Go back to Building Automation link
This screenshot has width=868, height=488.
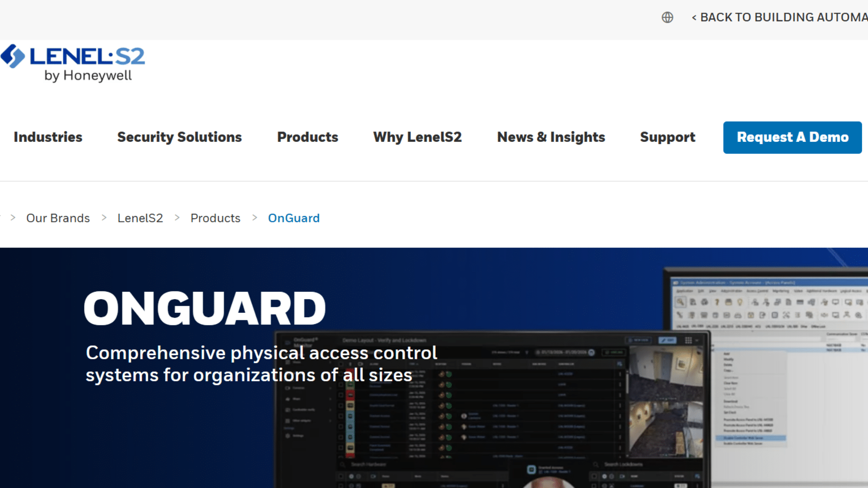pyautogui.click(x=779, y=17)
